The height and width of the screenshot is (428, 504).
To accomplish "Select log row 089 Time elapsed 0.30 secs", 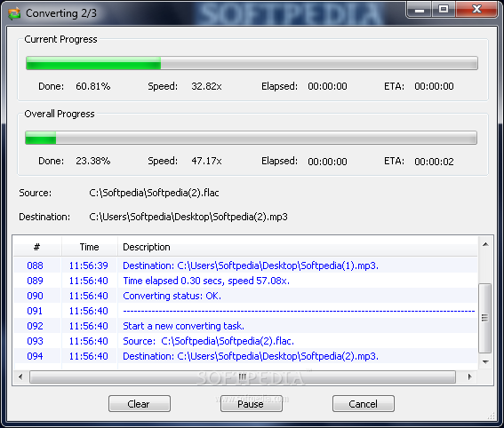I will click(x=245, y=281).
